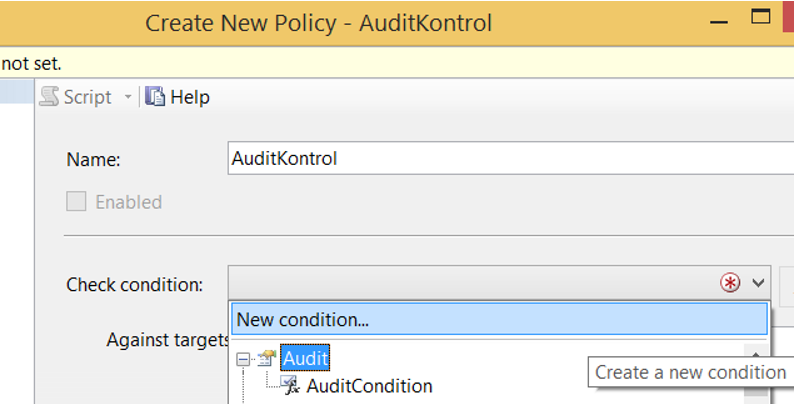Select New condition... from the list
Viewport: 794px width, 404px height.
(499, 319)
